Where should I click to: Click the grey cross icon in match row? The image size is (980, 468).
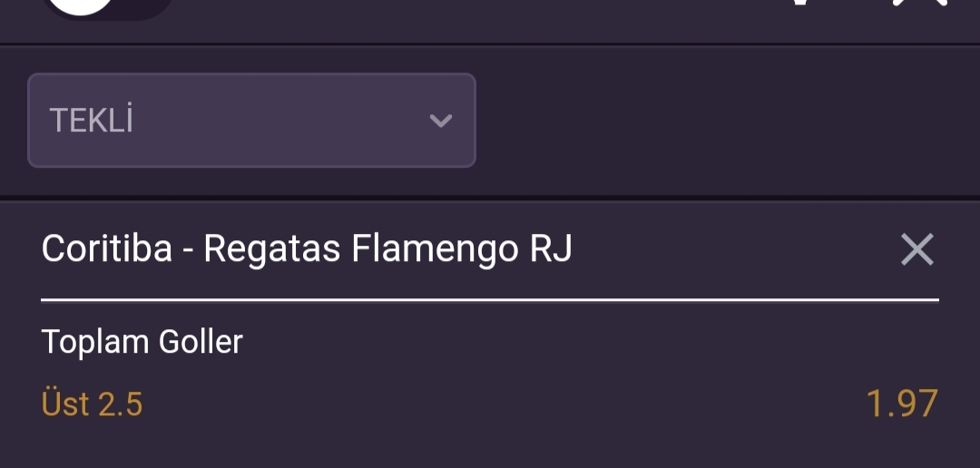(916, 249)
